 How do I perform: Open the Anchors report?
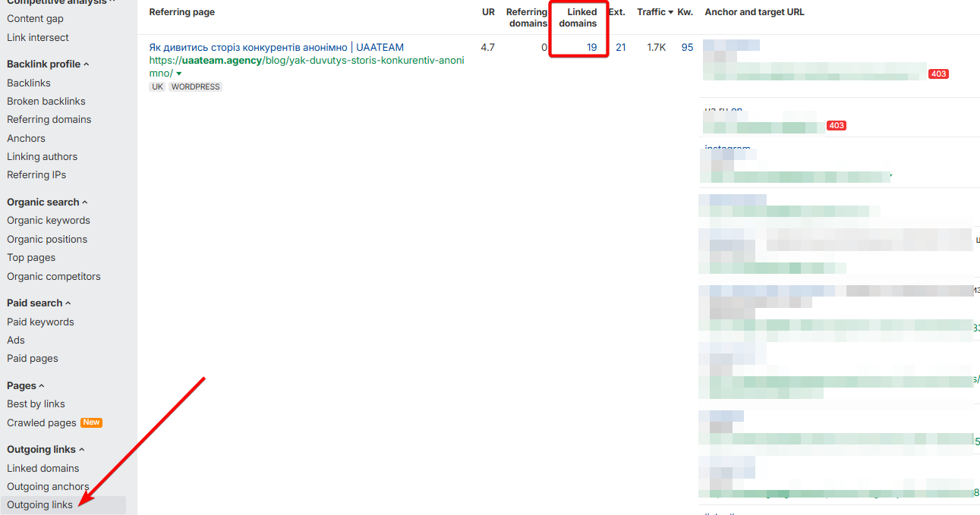[26, 139]
